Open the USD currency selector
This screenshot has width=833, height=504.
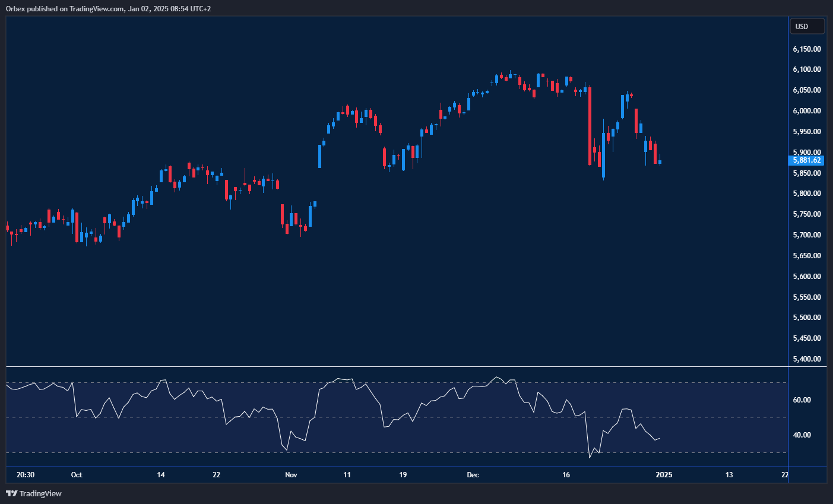(x=807, y=26)
